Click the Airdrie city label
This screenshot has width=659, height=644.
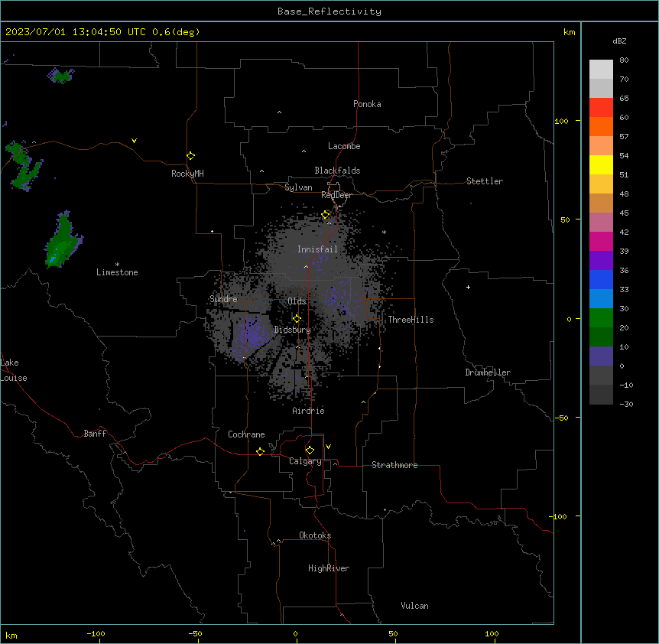click(308, 411)
